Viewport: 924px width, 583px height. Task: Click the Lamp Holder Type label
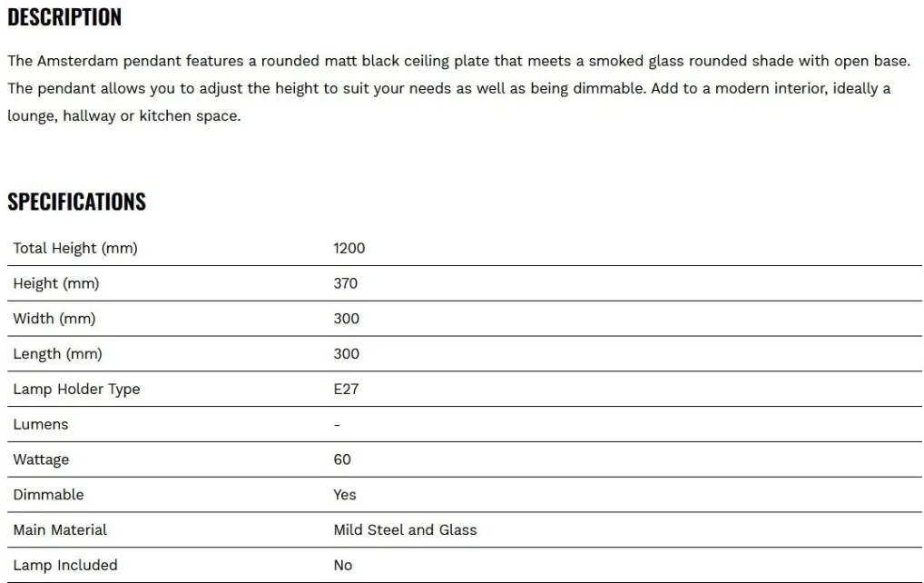pos(76,389)
